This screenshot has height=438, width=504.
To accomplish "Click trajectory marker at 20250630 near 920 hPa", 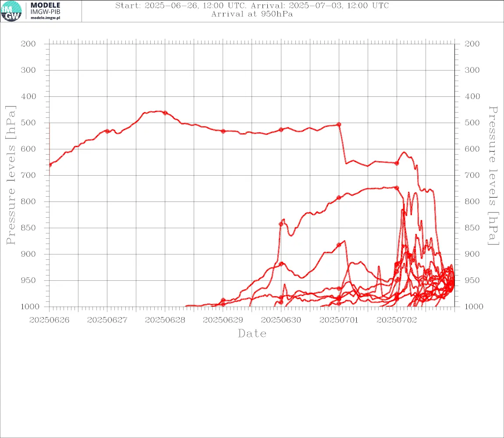I will coord(281,264).
